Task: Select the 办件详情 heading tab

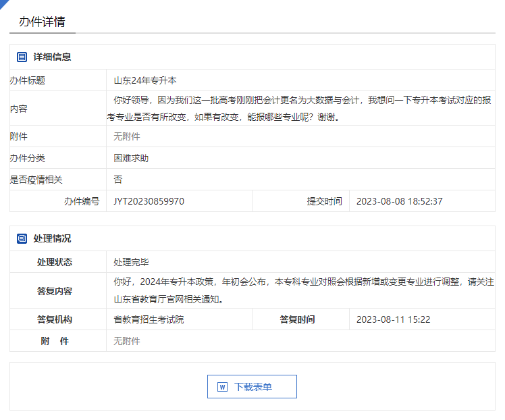Action: pos(42,22)
